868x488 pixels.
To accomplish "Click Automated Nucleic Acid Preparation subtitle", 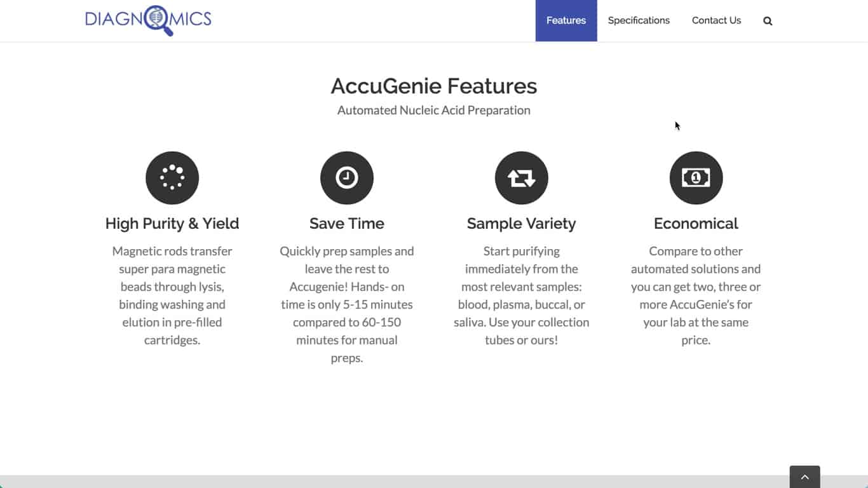I will [434, 111].
